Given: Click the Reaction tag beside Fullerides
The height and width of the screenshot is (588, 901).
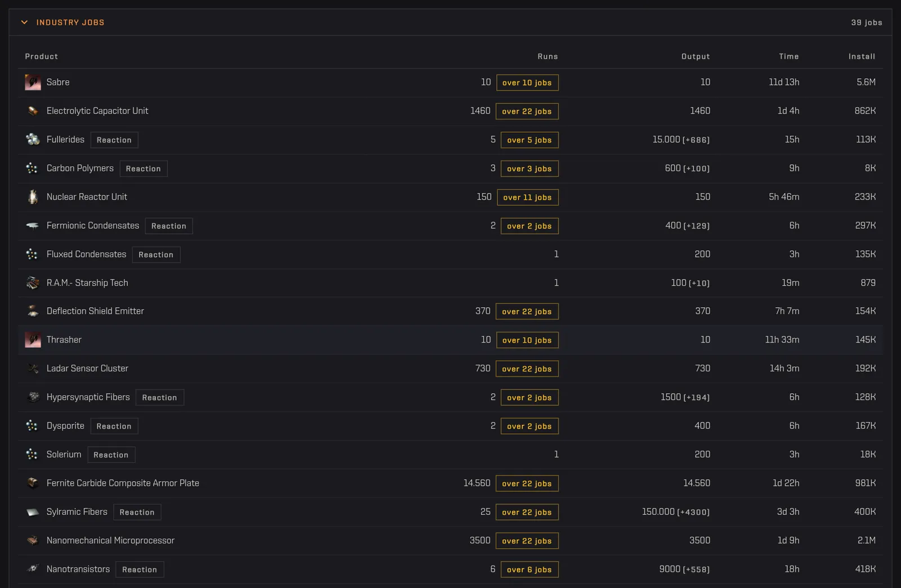Looking at the screenshot, I should (x=114, y=140).
